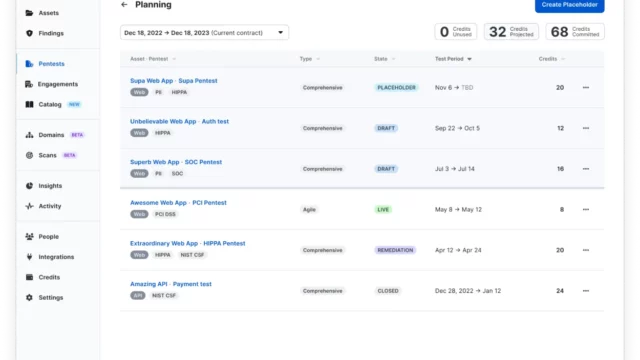Open the Scans radar icon

pos(29,155)
